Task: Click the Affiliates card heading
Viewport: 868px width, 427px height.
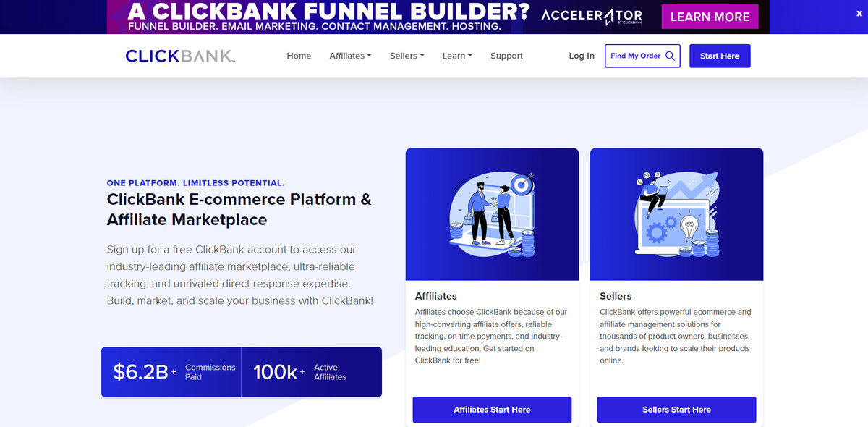Action: pos(436,296)
